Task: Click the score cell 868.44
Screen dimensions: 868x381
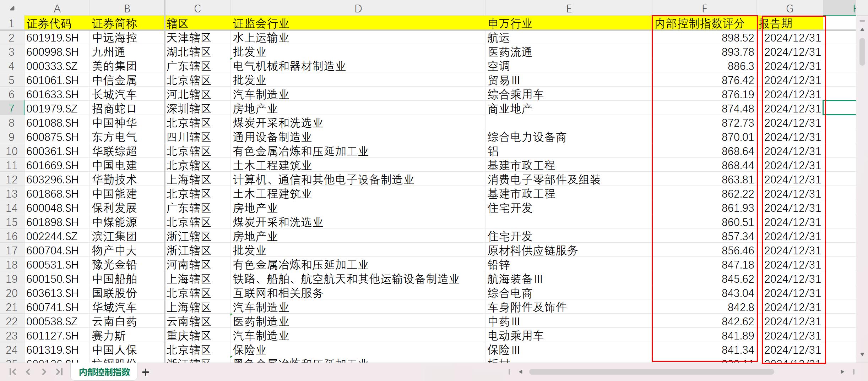Action: pyautogui.click(x=704, y=165)
